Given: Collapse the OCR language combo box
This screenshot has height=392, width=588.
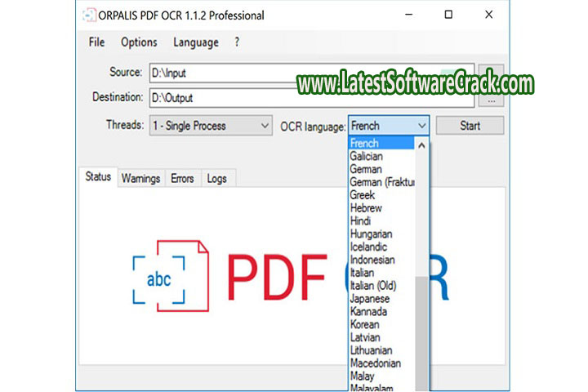Looking at the screenshot, I should pyautogui.click(x=421, y=126).
